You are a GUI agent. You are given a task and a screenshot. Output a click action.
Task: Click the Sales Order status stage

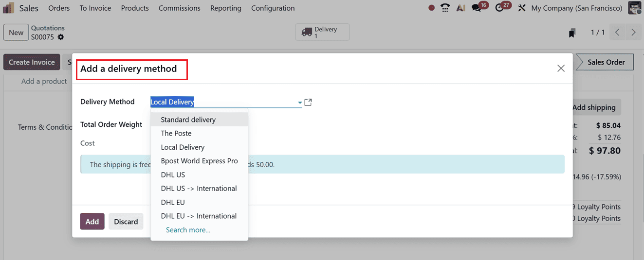pos(606,62)
